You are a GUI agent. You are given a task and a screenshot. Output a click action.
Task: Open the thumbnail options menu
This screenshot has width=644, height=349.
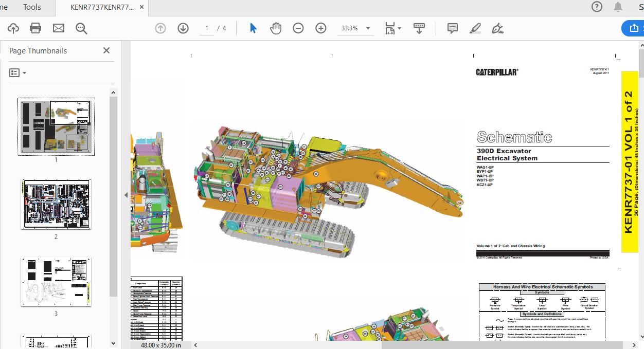17,73
